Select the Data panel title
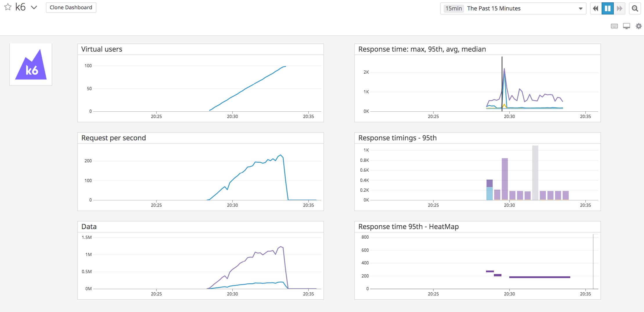The image size is (644, 312). pyautogui.click(x=89, y=226)
